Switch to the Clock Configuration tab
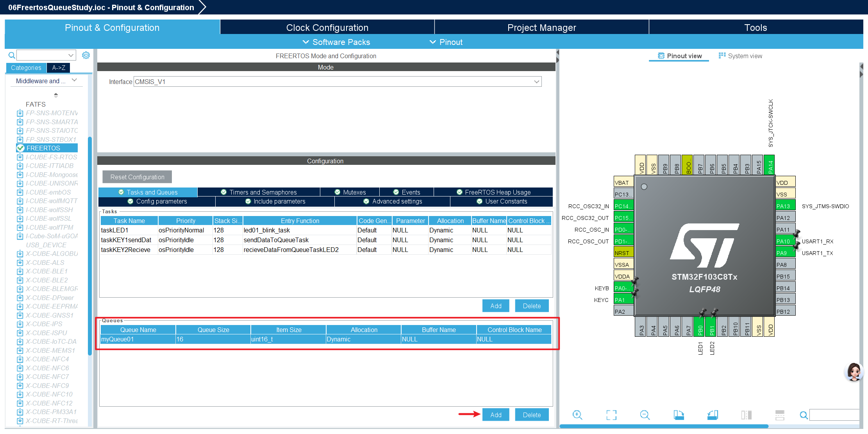868x434 pixels. point(327,27)
